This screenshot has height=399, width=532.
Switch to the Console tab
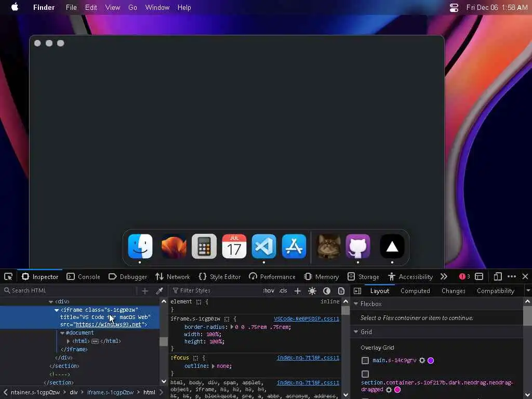(x=84, y=276)
